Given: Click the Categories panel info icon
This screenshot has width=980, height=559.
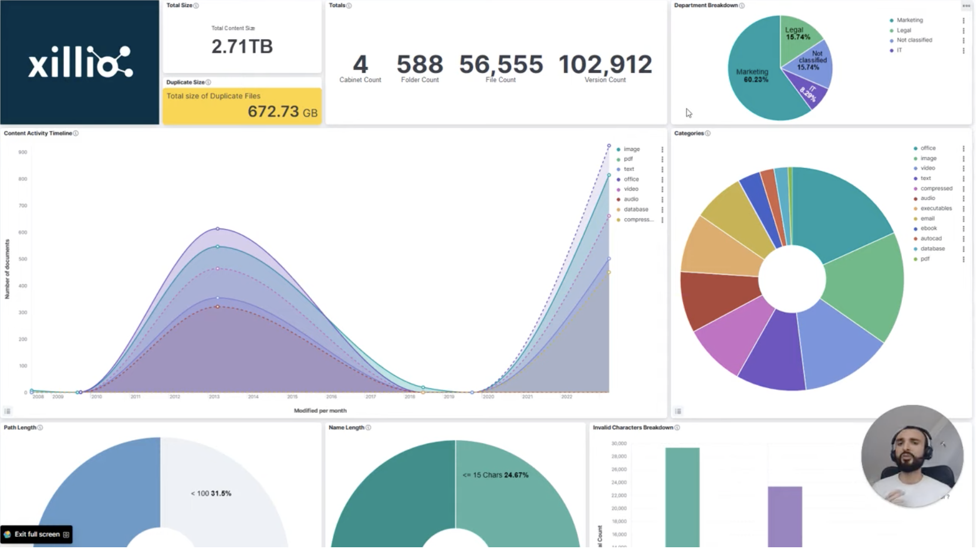Looking at the screenshot, I should point(708,134).
